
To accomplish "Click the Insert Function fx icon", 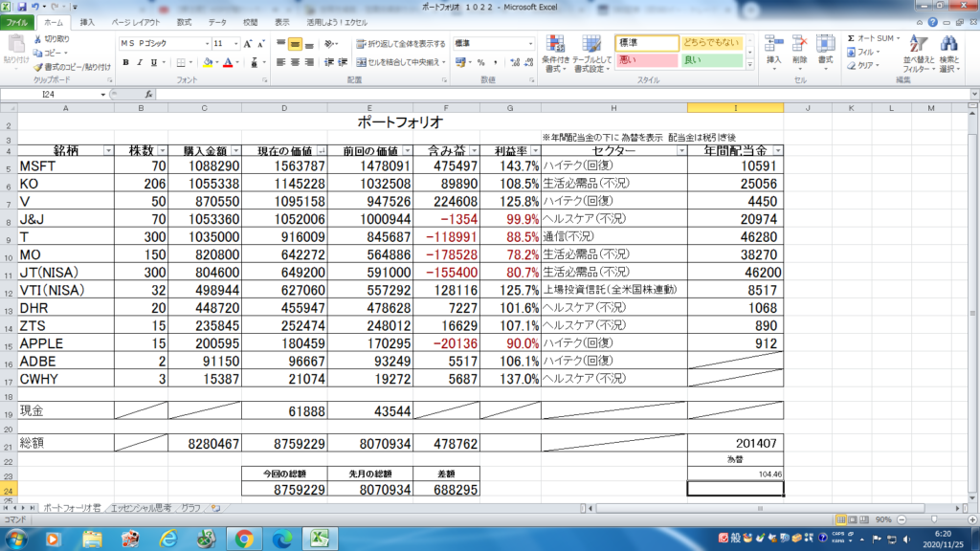I will (x=148, y=95).
